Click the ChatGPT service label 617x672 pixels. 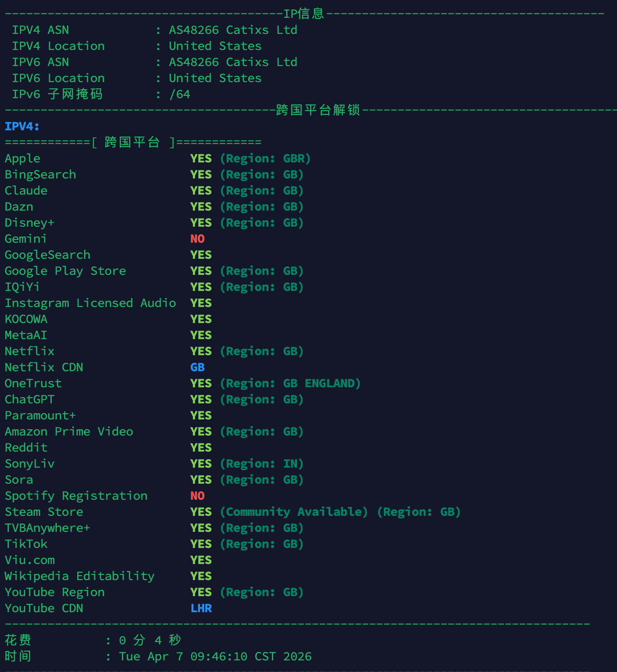pos(29,399)
